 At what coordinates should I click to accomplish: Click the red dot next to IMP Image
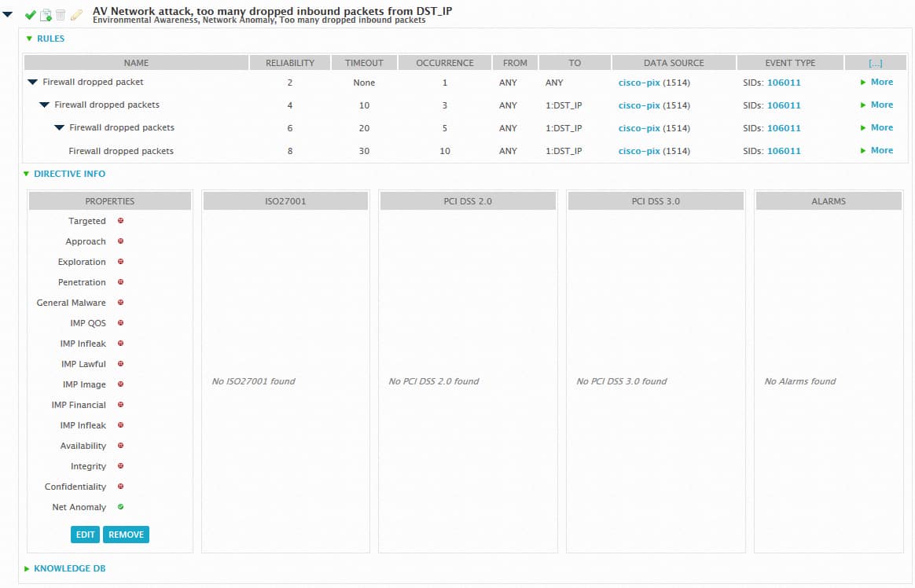pyautogui.click(x=121, y=384)
